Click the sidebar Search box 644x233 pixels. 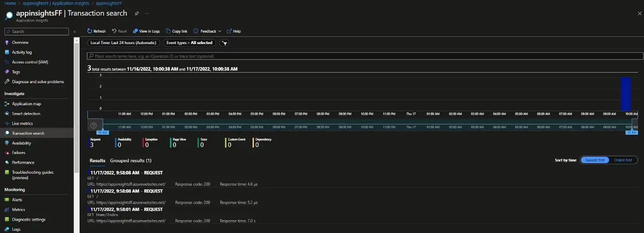[36, 31]
